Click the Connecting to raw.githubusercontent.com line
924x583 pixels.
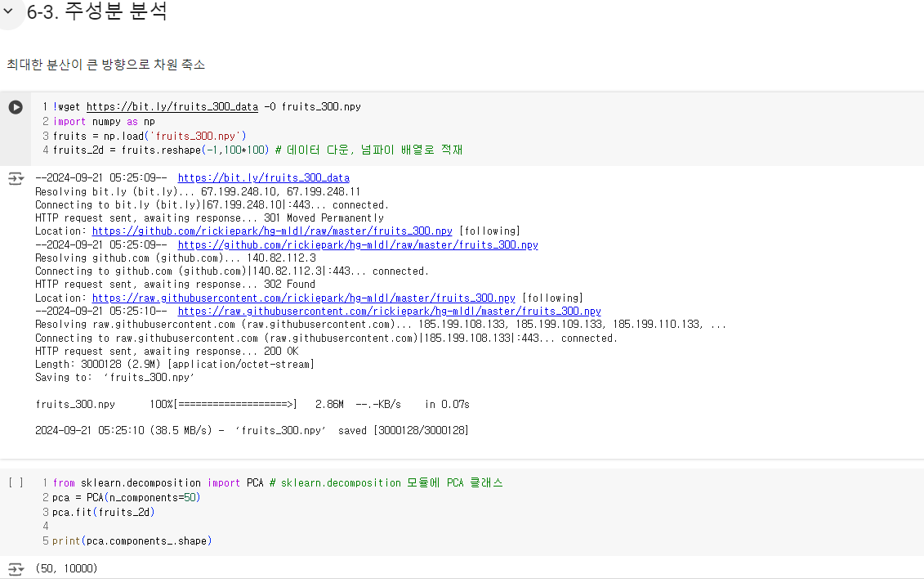[x=326, y=339]
